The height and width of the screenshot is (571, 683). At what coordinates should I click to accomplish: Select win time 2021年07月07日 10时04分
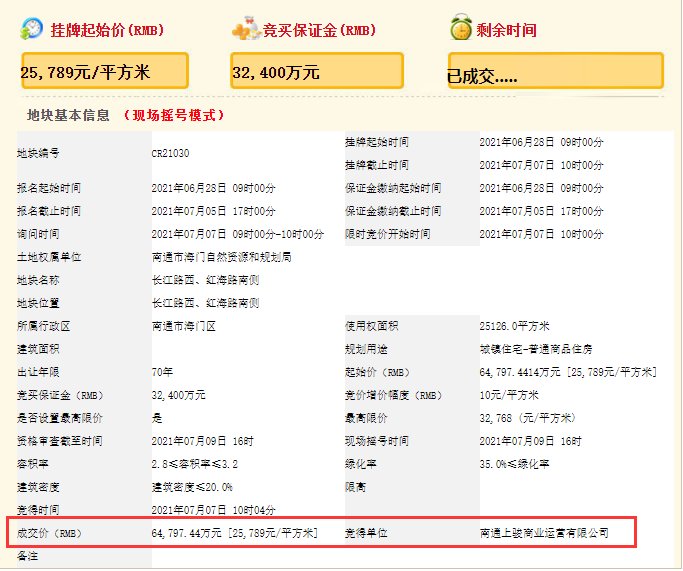(213, 510)
